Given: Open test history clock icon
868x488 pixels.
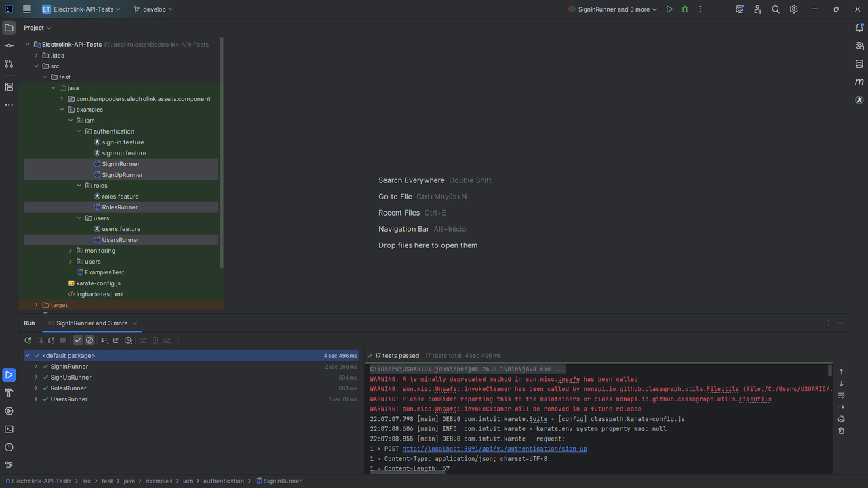Looking at the screenshot, I should point(128,340).
